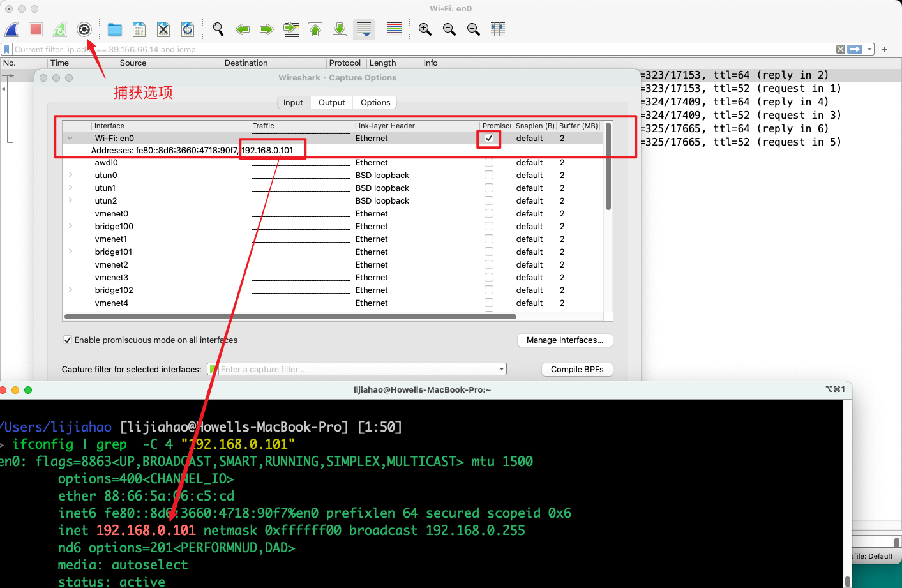Toggle auto-scroll during live capture

pos(364,29)
